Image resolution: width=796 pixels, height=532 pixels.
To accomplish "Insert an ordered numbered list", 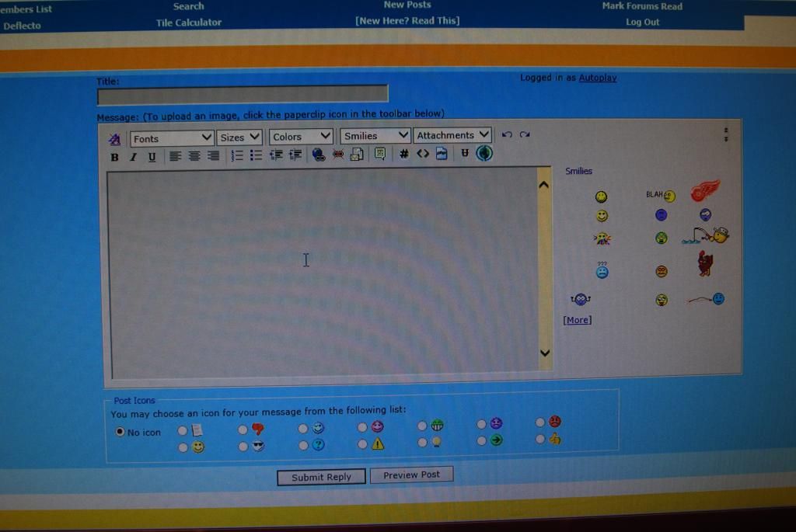I will (236, 155).
